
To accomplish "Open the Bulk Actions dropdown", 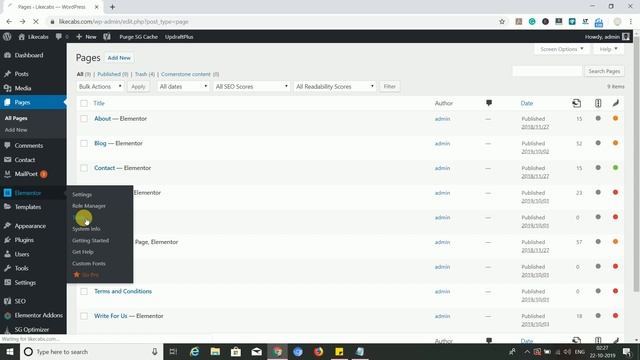I will (x=100, y=87).
